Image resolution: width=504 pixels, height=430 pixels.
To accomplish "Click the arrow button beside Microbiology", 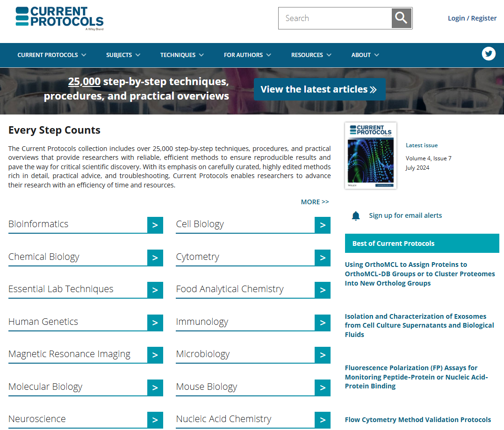I will pos(323,355).
